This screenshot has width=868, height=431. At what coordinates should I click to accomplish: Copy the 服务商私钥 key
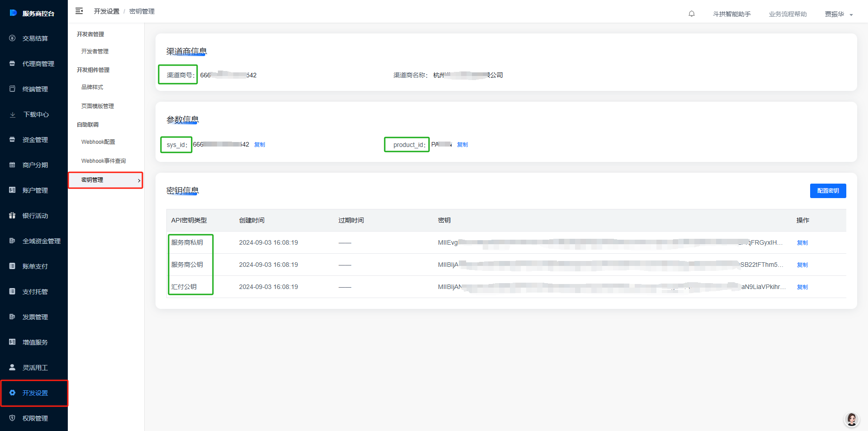[802, 243]
